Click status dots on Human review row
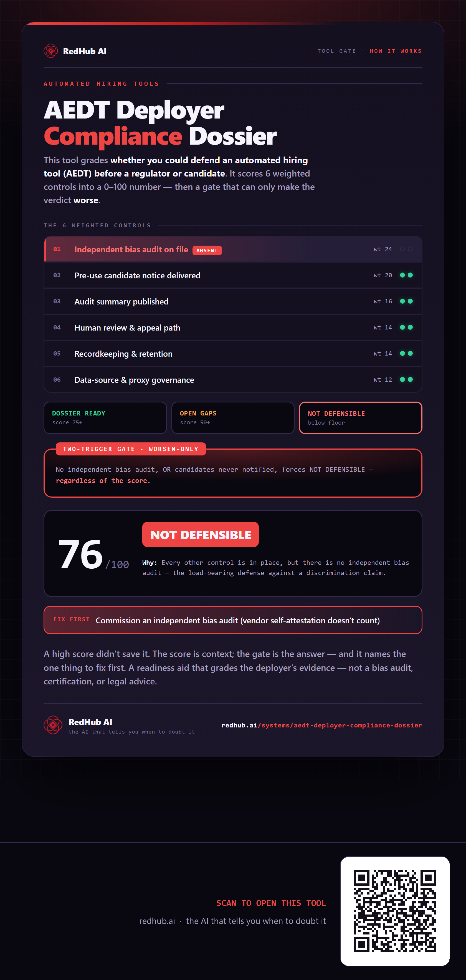Viewport: 466px width, 980px height. click(x=406, y=327)
